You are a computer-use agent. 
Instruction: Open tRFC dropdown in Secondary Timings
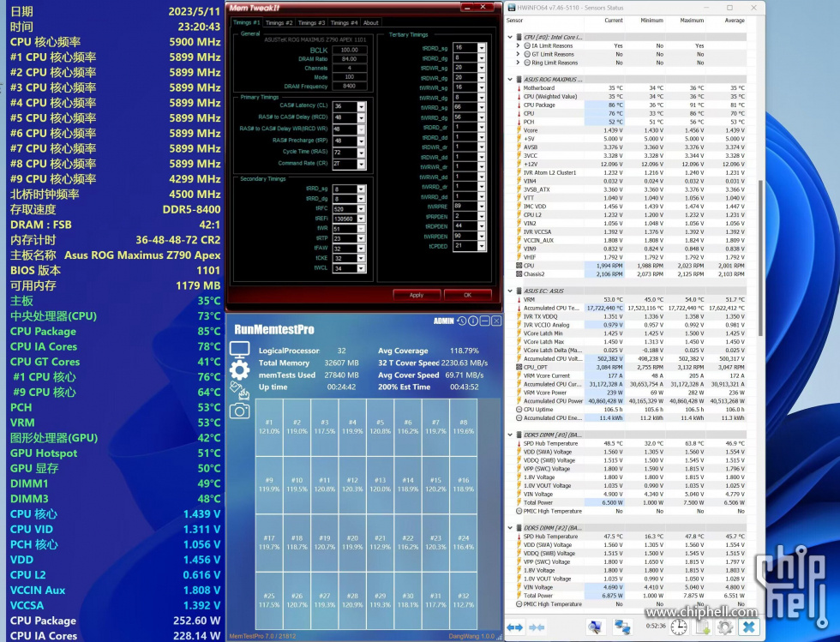click(361, 209)
